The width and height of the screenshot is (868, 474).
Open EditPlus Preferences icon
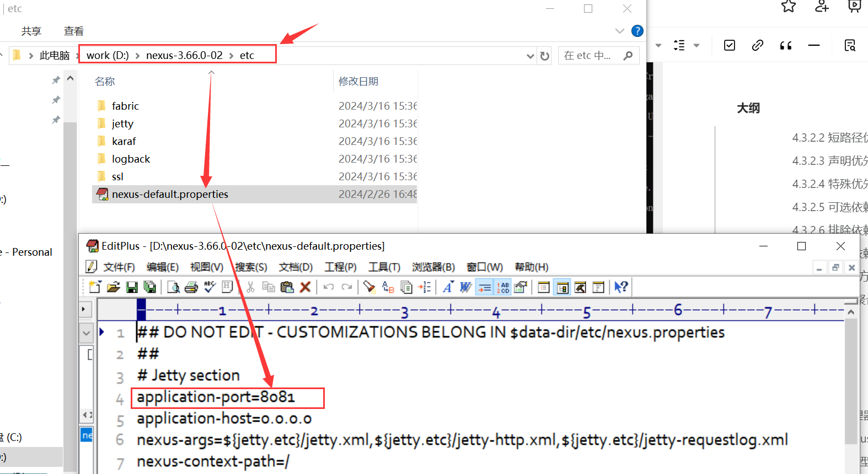520,287
